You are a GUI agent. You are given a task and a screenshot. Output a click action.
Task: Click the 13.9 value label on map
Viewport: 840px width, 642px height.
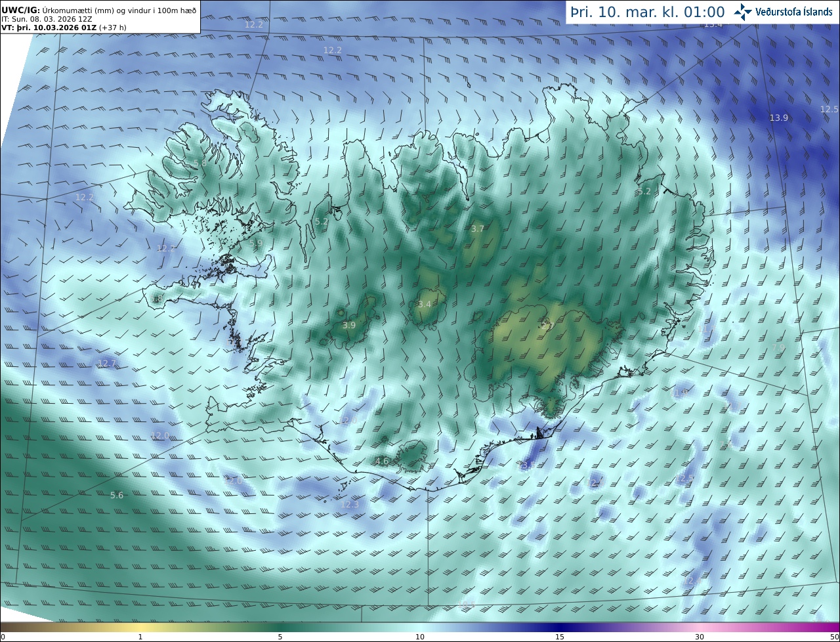click(x=778, y=118)
